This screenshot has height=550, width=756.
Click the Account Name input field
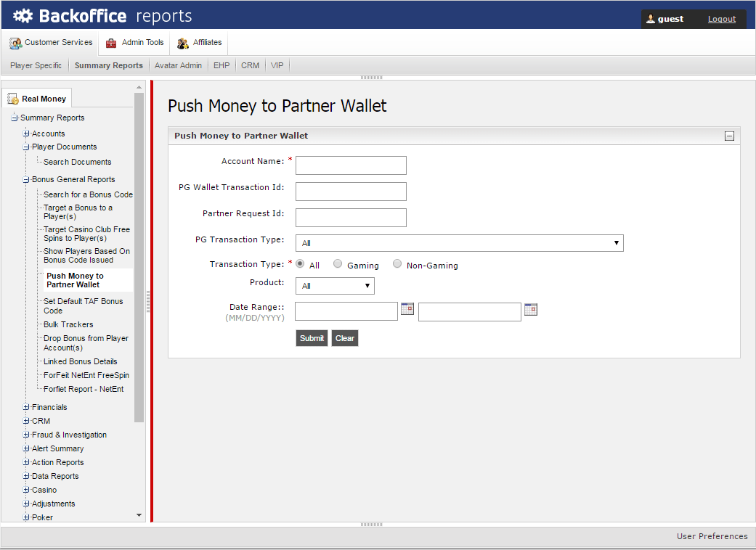[351, 165]
